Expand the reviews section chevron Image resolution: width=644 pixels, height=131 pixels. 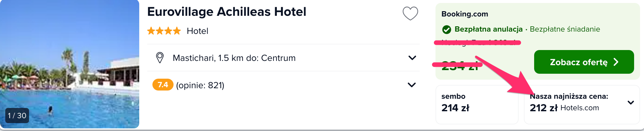tap(412, 85)
